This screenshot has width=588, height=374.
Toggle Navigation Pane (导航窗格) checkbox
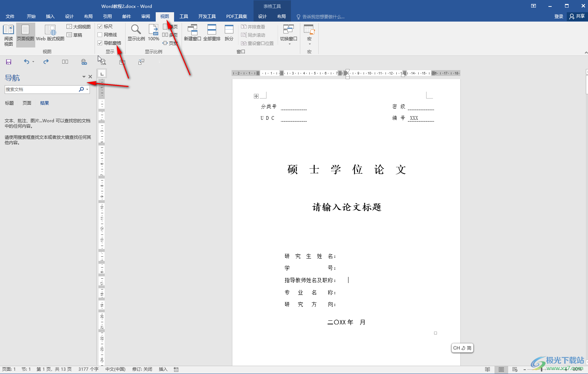(x=100, y=43)
